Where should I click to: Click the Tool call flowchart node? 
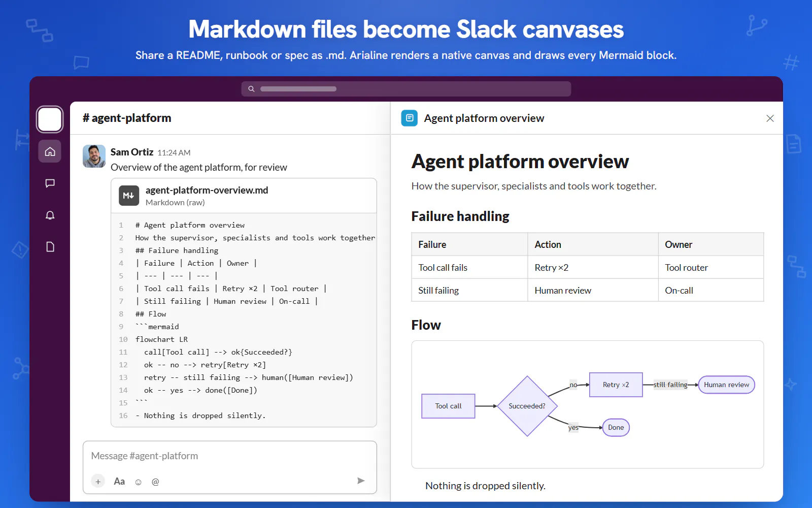pos(448,406)
